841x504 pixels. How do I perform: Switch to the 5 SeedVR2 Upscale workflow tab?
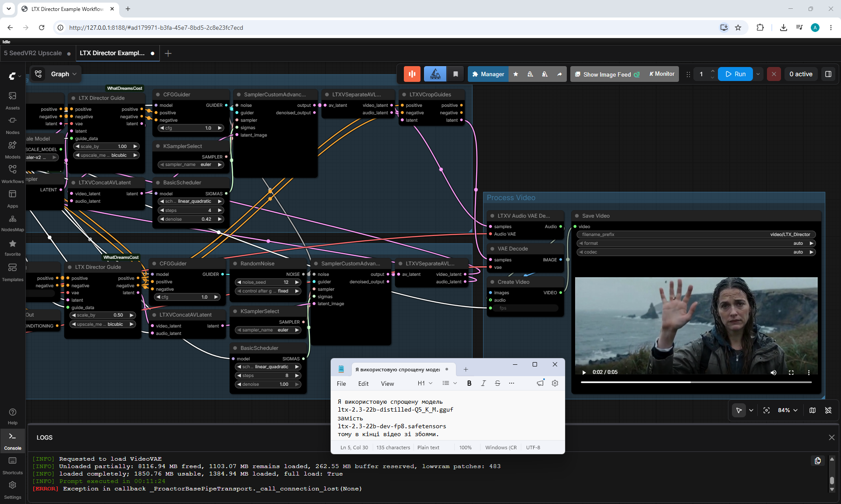37,53
